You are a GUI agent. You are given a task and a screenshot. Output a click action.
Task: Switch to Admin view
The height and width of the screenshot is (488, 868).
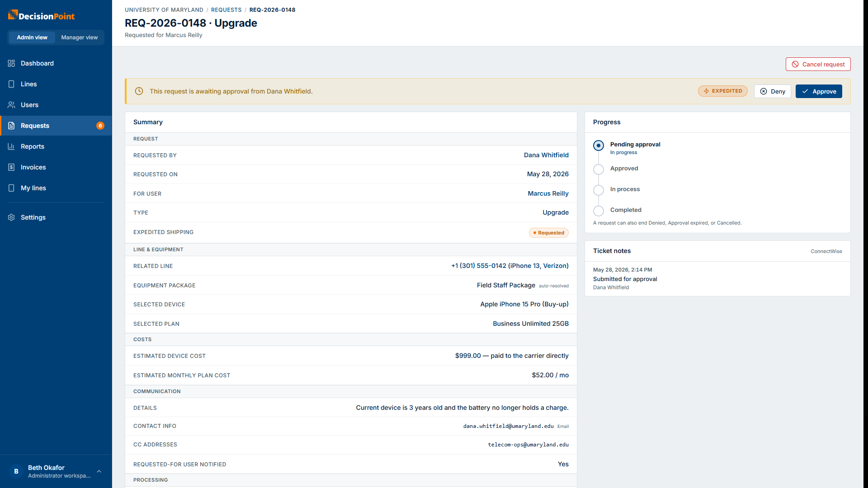coord(32,38)
